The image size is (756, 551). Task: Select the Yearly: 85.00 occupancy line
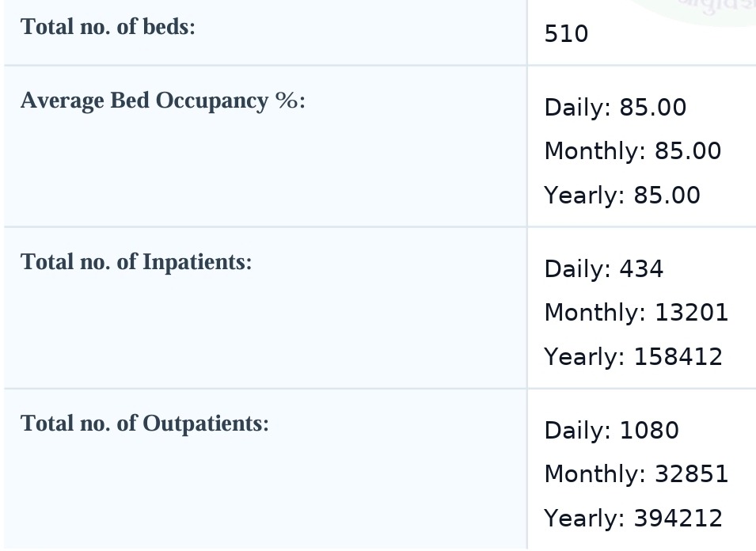(x=622, y=195)
